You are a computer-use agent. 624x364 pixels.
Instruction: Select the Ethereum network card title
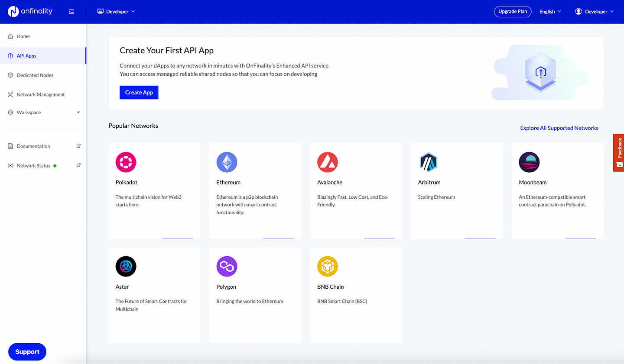click(x=228, y=183)
